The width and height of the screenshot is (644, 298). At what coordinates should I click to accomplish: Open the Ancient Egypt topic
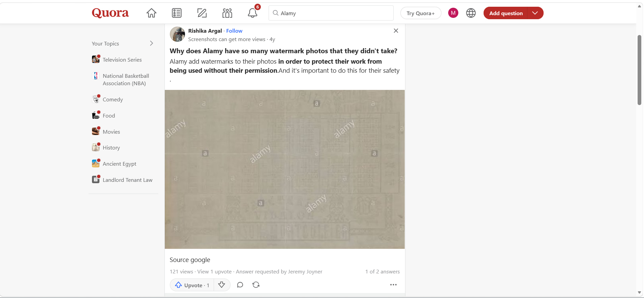[x=119, y=164]
